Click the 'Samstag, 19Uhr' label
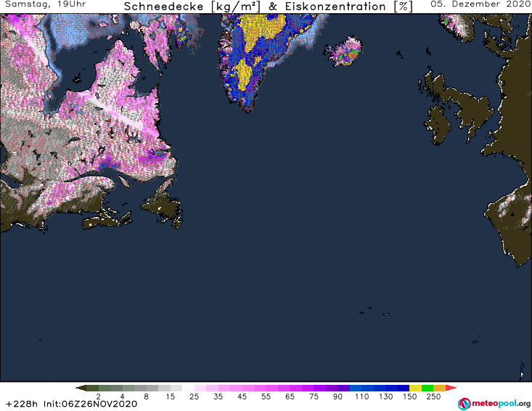532x411 pixels. (46, 4)
